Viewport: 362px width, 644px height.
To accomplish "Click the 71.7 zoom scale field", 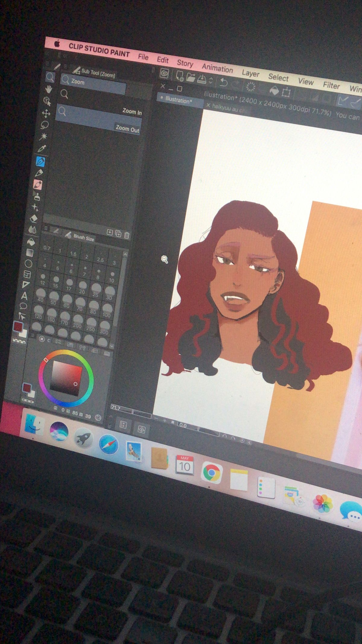I will [x=121, y=409].
